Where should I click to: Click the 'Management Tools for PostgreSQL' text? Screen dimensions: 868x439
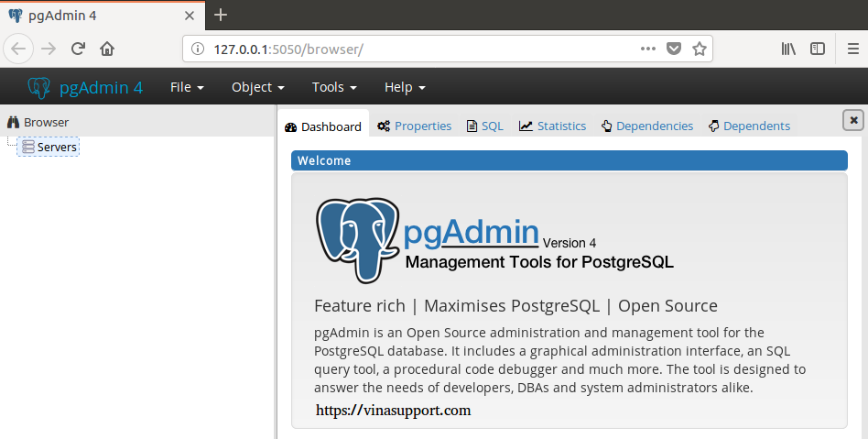click(x=539, y=261)
